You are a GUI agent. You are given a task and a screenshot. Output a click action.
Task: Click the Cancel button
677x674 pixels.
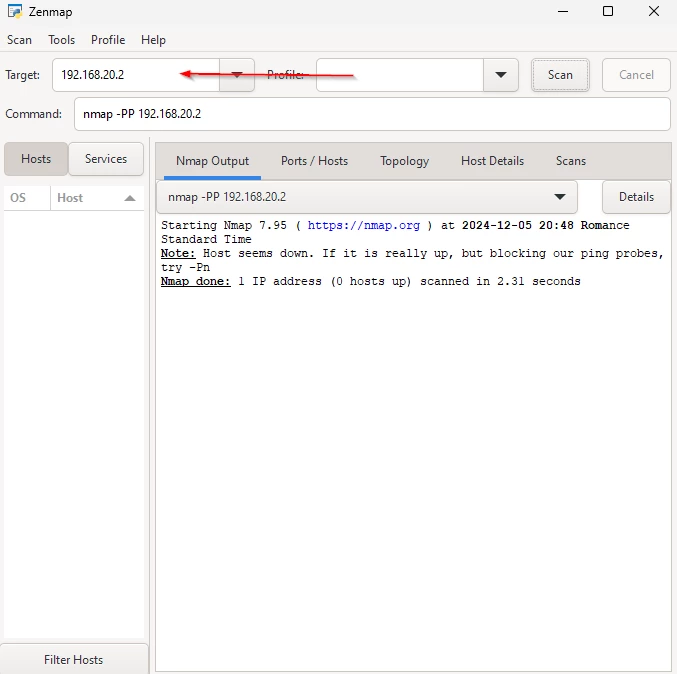point(636,75)
